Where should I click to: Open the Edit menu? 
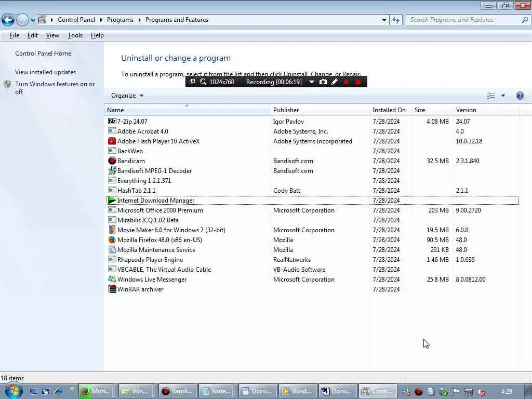click(x=33, y=35)
